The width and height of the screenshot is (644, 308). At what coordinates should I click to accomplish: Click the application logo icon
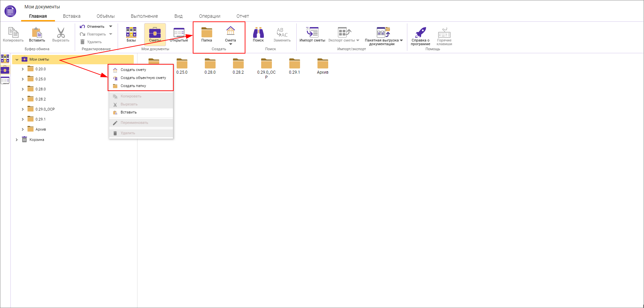tap(10, 11)
